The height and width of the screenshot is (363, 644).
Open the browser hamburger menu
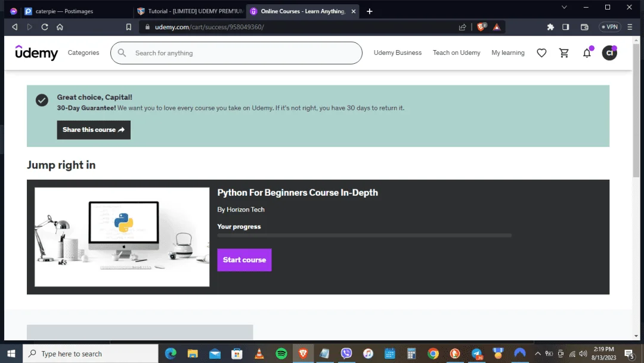coord(630,27)
